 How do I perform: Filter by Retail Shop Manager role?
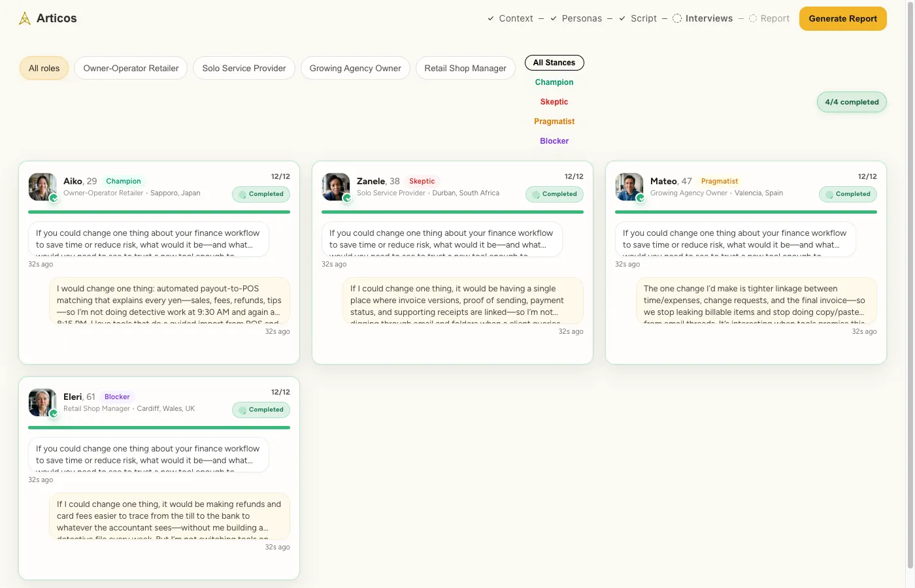[465, 68]
